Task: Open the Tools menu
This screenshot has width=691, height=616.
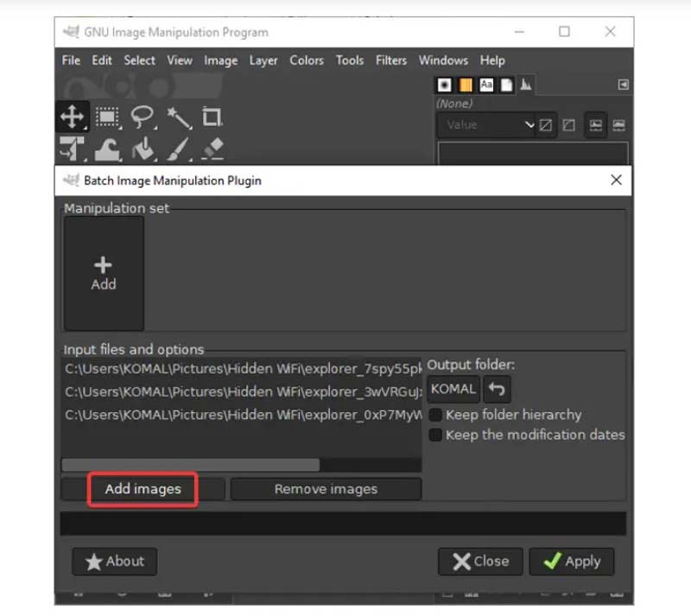Action: (350, 60)
